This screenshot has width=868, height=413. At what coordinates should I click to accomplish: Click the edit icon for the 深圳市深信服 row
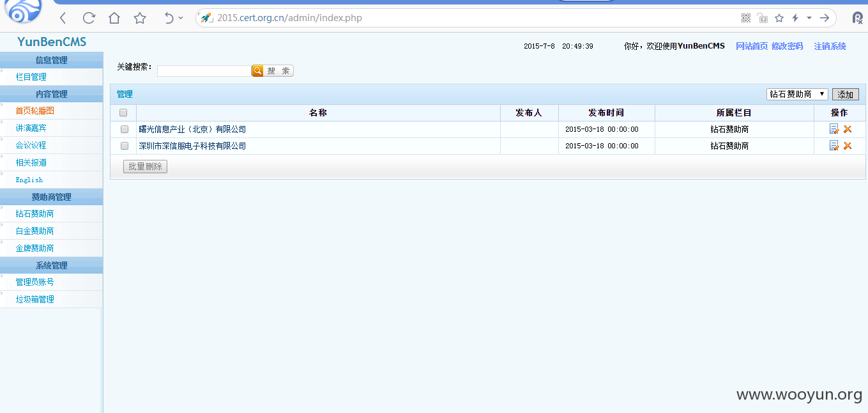(834, 146)
